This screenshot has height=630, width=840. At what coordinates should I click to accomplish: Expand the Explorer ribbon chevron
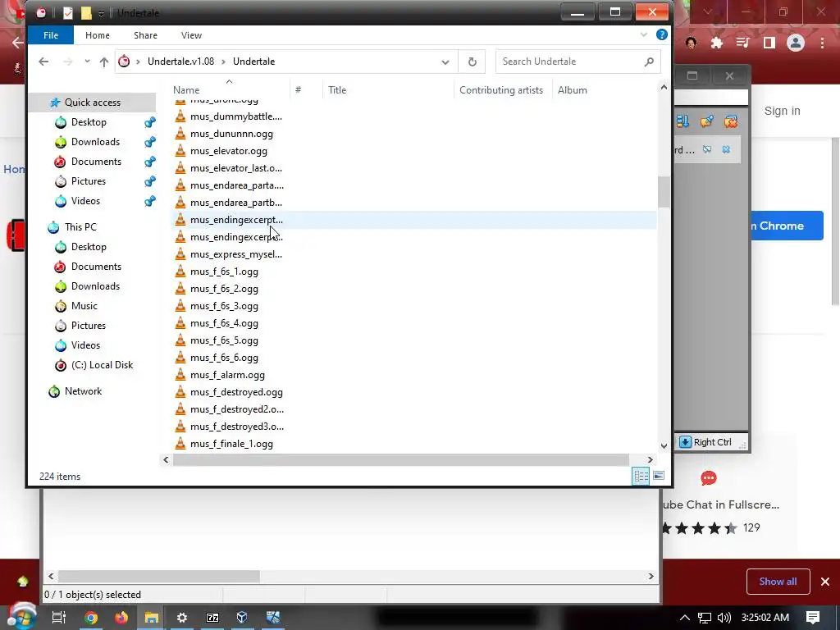(643, 34)
